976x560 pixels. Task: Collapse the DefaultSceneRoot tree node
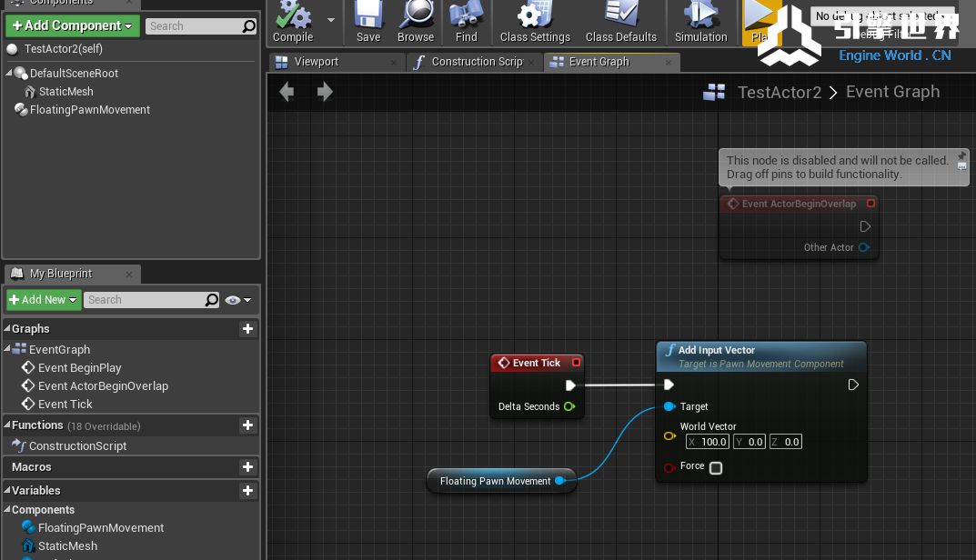[9, 73]
